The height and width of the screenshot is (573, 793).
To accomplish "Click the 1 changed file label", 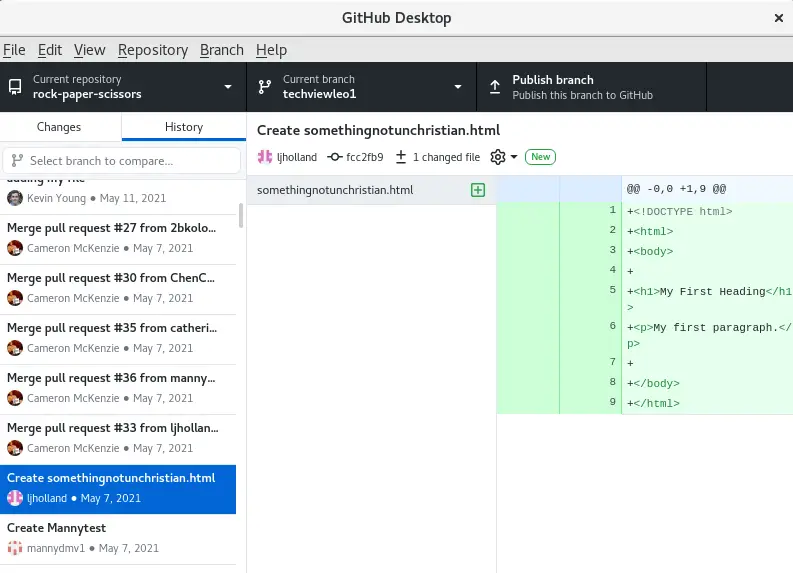I will pyautogui.click(x=446, y=157).
